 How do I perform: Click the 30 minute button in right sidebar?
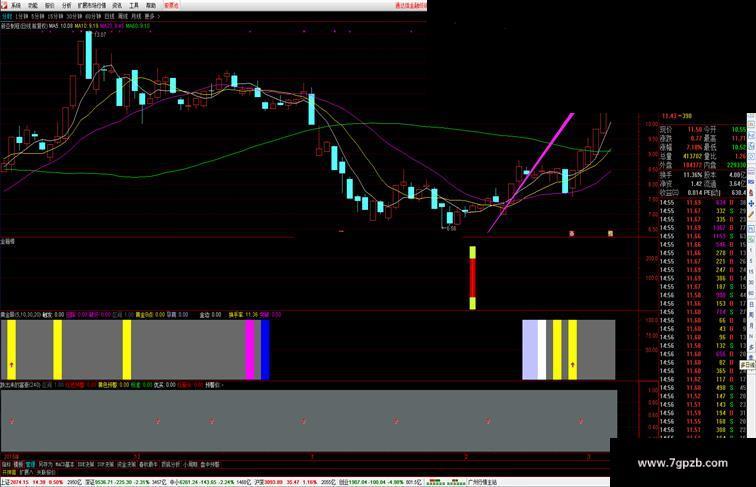pyautogui.click(x=751, y=282)
